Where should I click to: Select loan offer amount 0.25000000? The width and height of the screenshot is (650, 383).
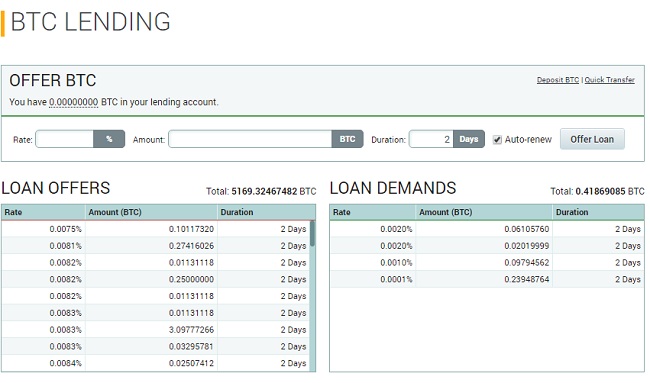click(x=191, y=279)
